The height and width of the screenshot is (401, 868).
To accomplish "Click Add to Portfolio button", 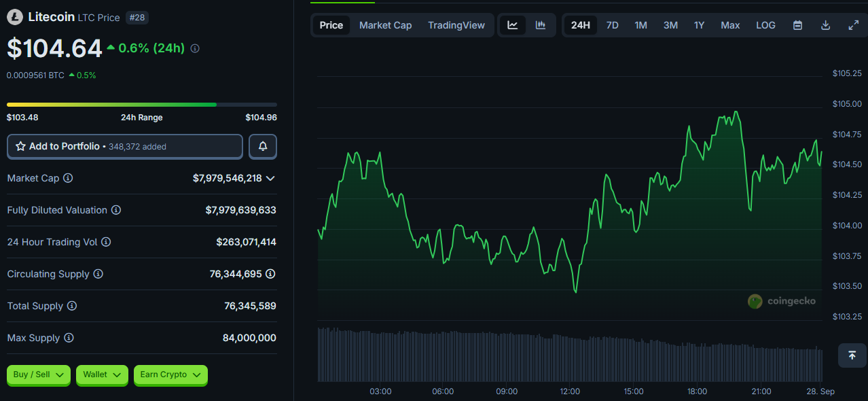I will click(x=124, y=146).
